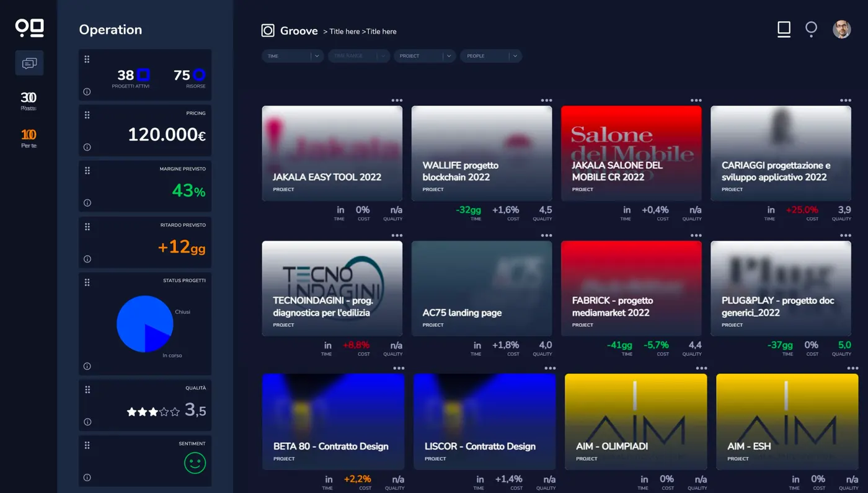Open info icon of Ritardo Previsto widget
This screenshot has width=868, height=493.
(87, 259)
